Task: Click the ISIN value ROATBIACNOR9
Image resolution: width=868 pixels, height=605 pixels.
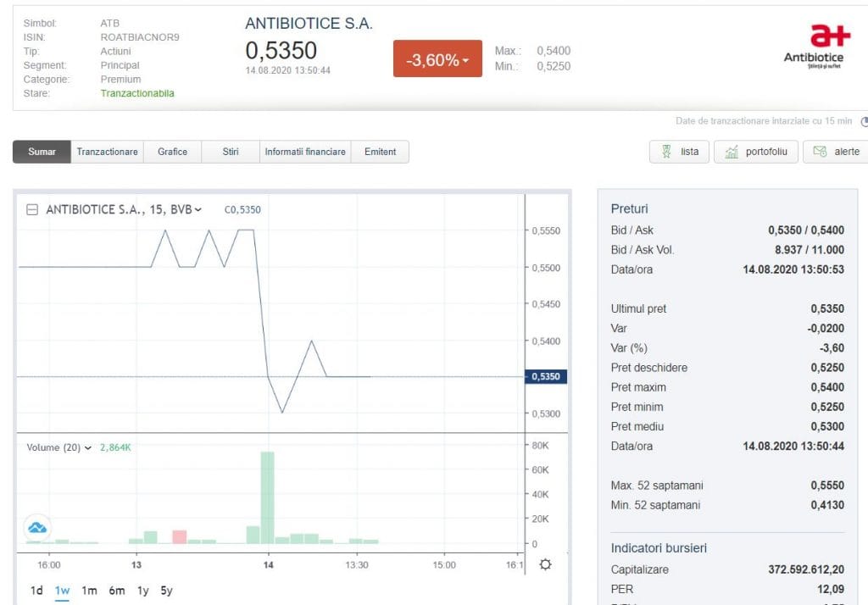Action: [140, 37]
